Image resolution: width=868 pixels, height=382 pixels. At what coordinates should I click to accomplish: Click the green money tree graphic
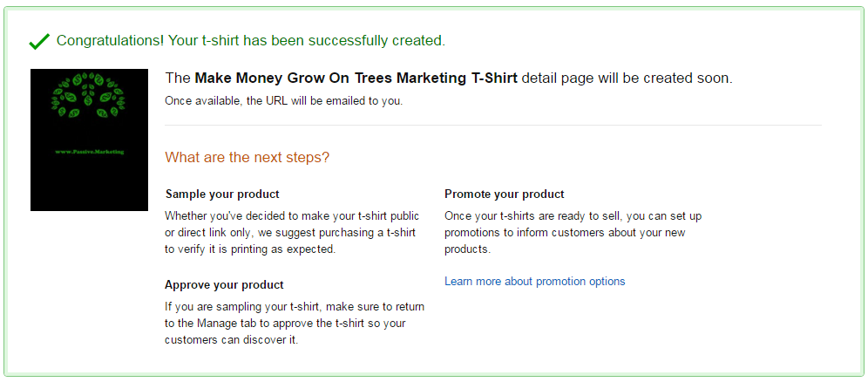point(89,95)
